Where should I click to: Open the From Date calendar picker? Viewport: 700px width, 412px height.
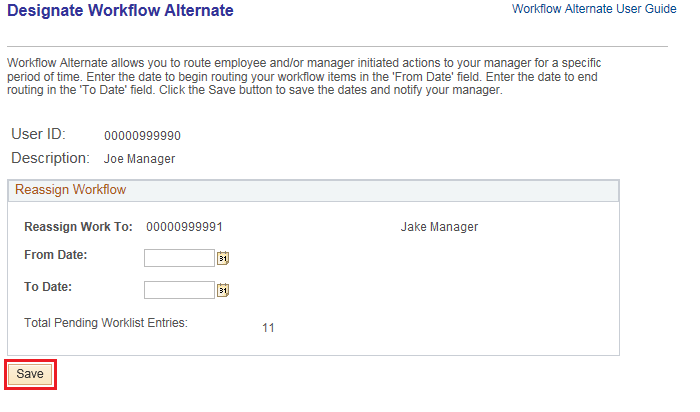click(223, 258)
